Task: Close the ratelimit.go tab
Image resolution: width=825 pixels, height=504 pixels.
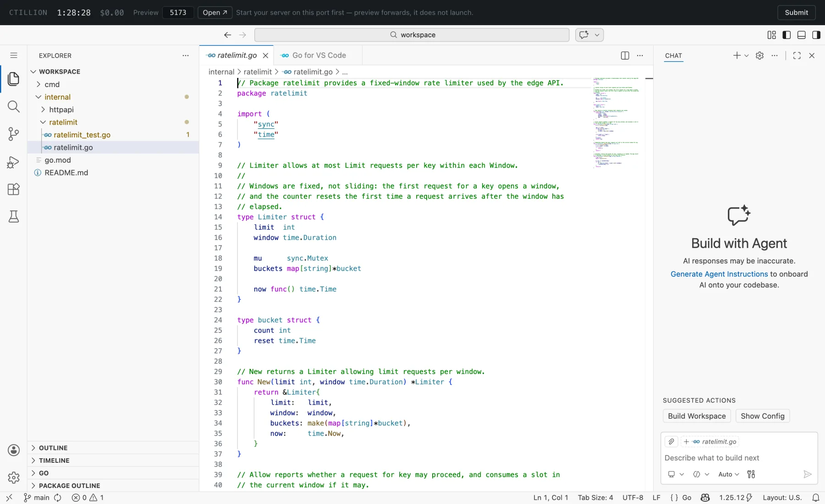Action: (x=265, y=55)
